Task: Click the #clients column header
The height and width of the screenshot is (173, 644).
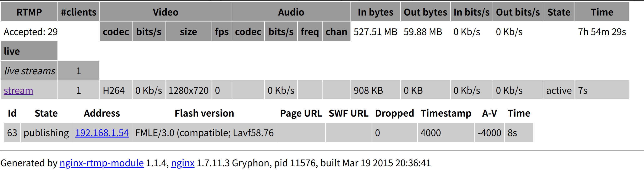Action: 79,12
